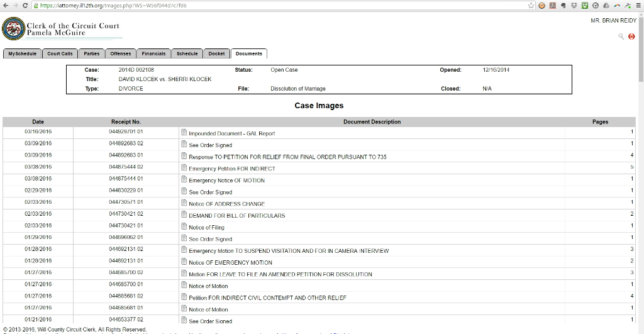This screenshot has height=334, width=644.
Task: Bookmark this page with the star icon
Action: (531, 6)
